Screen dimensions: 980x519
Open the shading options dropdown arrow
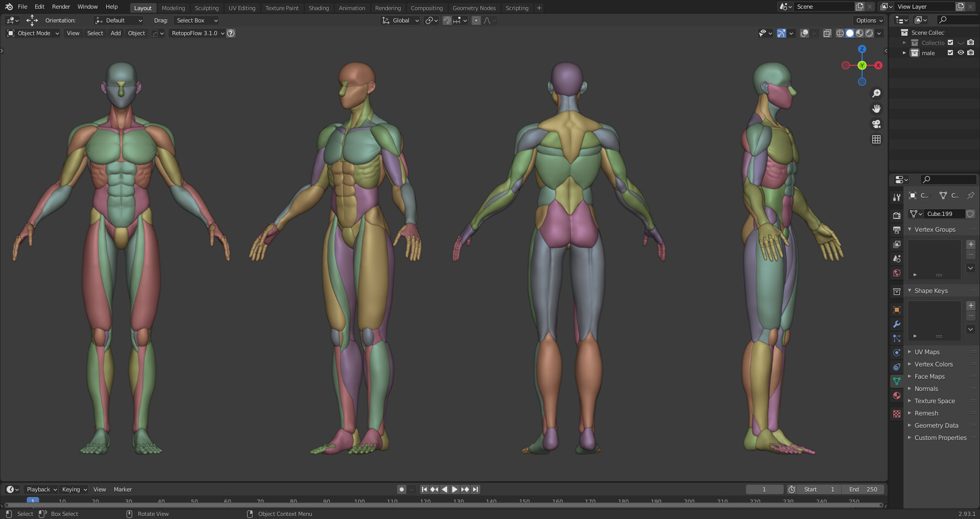click(879, 33)
